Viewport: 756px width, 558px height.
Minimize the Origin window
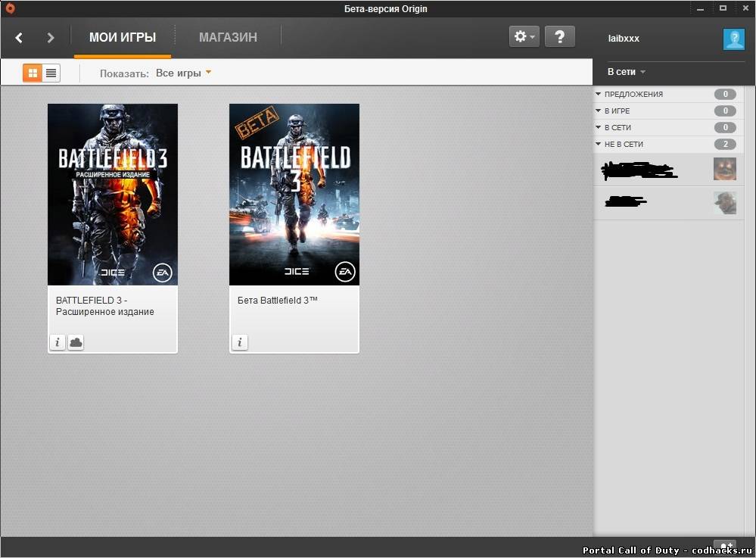tap(700, 8)
